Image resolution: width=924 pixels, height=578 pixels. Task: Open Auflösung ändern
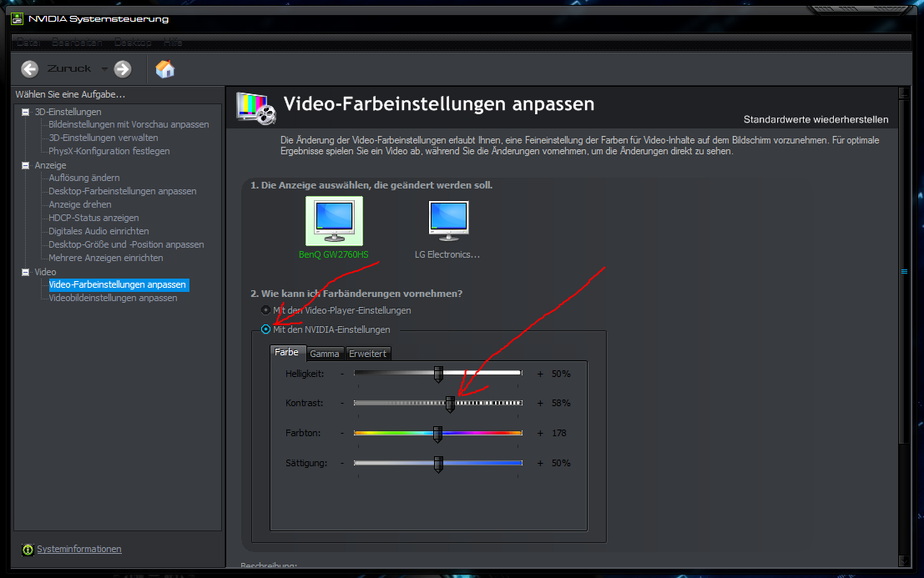click(x=84, y=178)
